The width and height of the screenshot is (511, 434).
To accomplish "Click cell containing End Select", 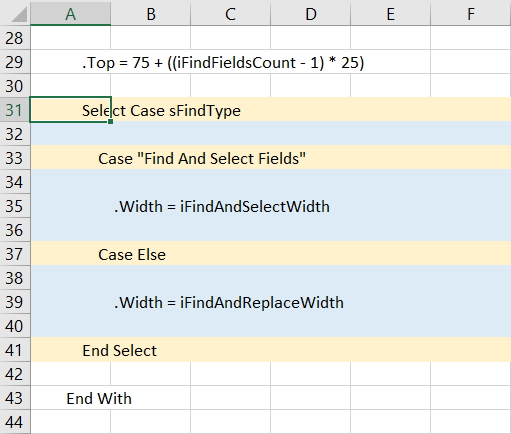I will tap(70, 350).
